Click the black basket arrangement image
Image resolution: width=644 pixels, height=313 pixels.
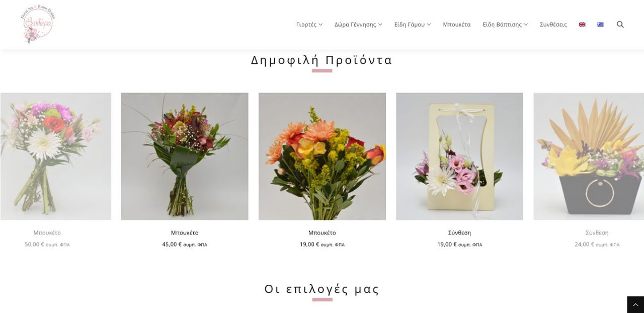tap(589, 156)
